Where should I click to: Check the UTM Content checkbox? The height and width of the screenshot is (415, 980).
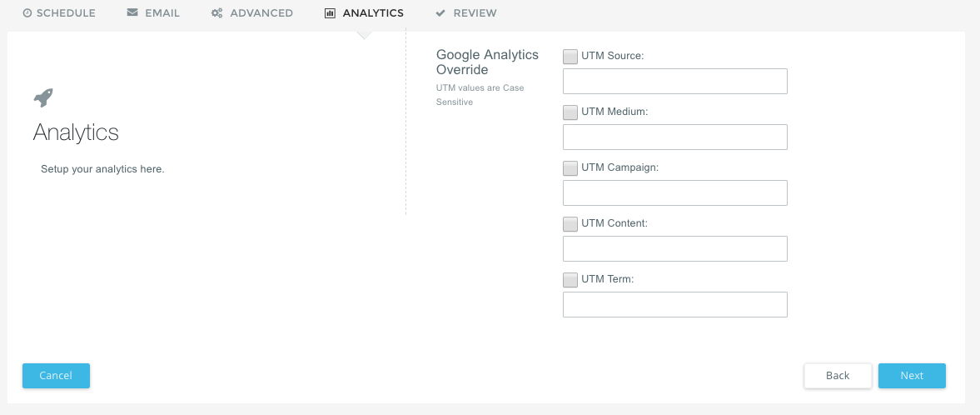tap(570, 223)
